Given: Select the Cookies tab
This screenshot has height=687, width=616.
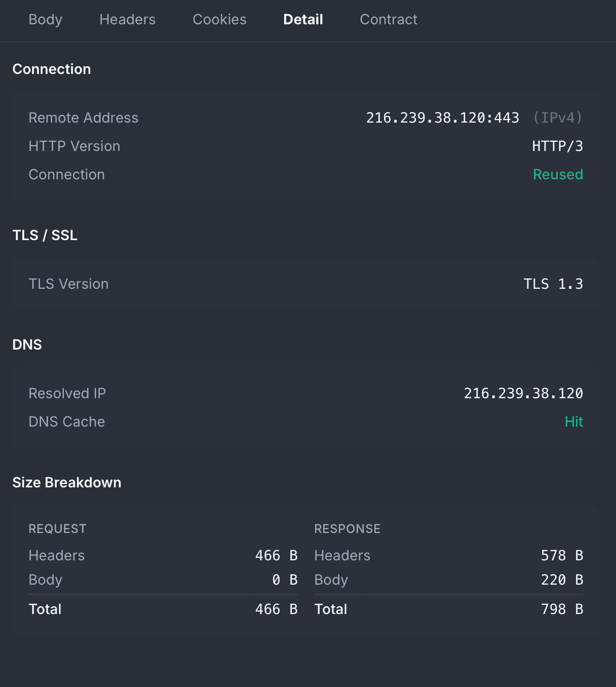Looking at the screenshot, I should 219,19.
